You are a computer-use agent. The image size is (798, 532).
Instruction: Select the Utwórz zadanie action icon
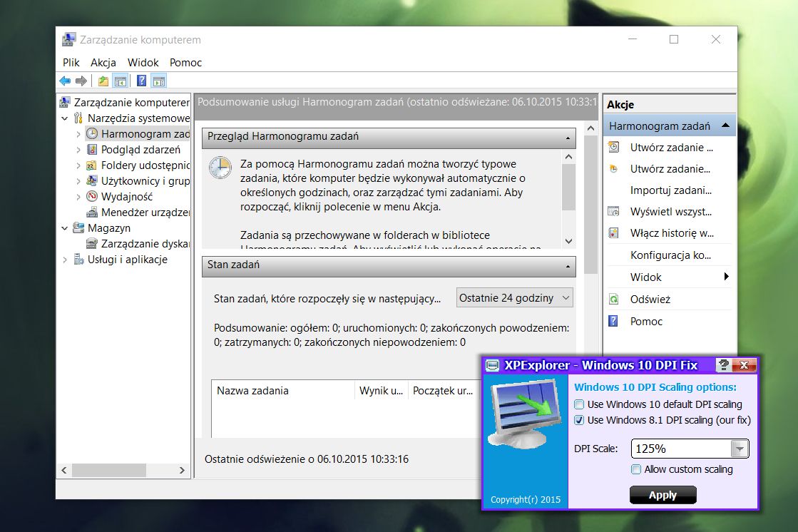pyautogui.click(x=613, y=147)
